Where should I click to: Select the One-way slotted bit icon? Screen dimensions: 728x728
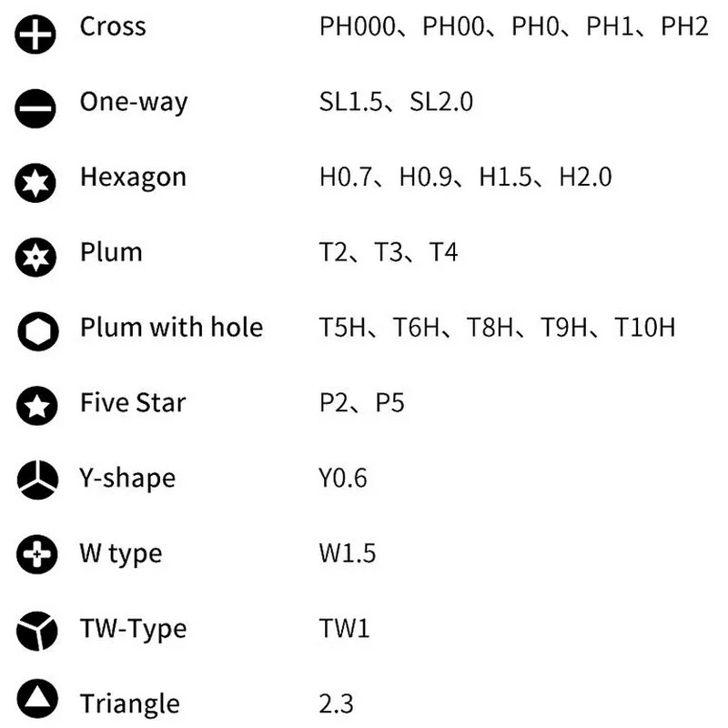pos(37,107)
